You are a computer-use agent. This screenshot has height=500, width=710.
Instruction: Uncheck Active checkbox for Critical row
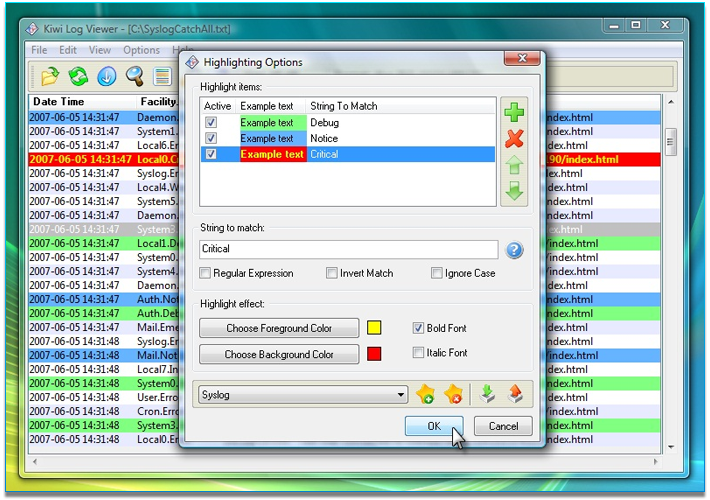tap(211, 154)
